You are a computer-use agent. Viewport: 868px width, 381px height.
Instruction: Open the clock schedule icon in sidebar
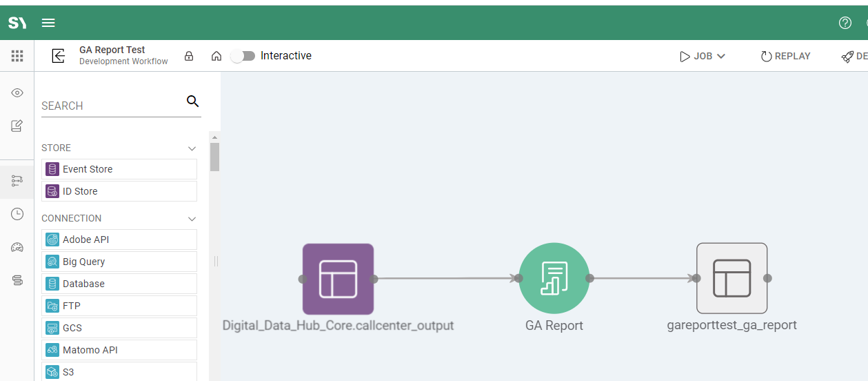(17, 214)
